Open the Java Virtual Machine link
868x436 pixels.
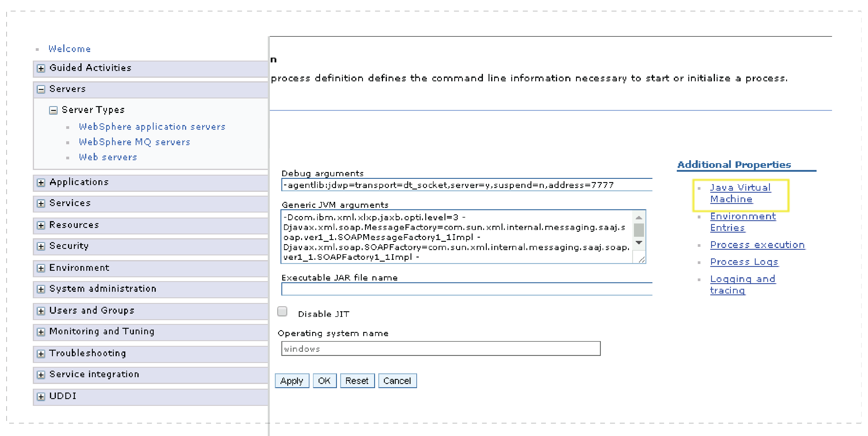coord(740,193)
